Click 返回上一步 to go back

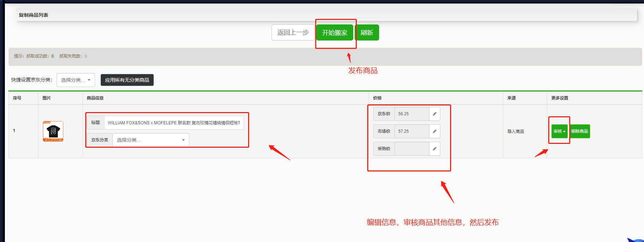point(293,32)
